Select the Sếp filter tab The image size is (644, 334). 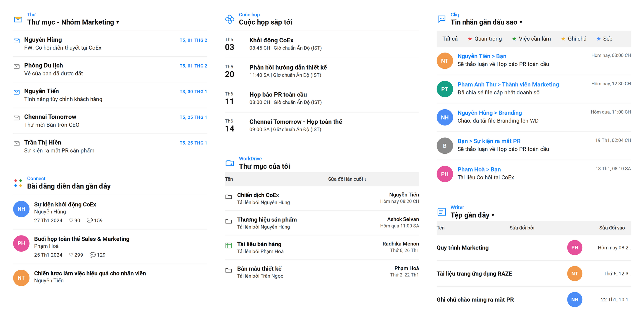coord(605,39)
